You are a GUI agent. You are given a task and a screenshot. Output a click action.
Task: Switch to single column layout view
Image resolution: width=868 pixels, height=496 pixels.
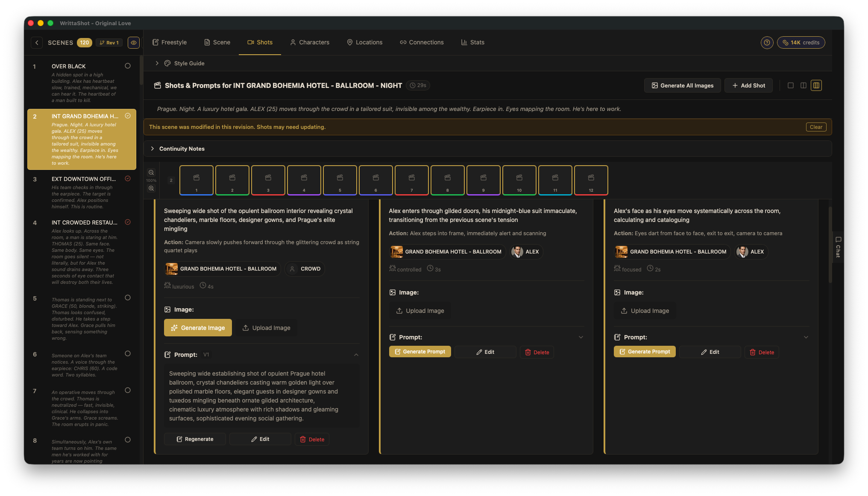click(x=791, y=85)
